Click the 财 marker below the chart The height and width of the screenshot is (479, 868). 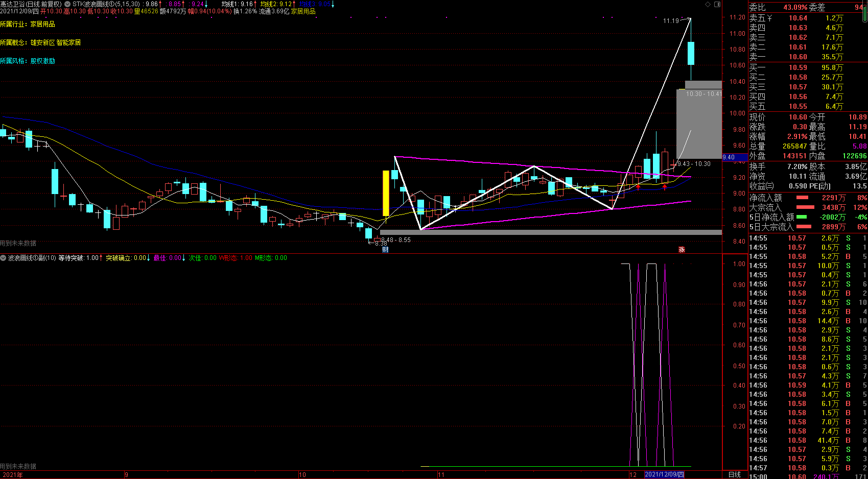point(385,250)
